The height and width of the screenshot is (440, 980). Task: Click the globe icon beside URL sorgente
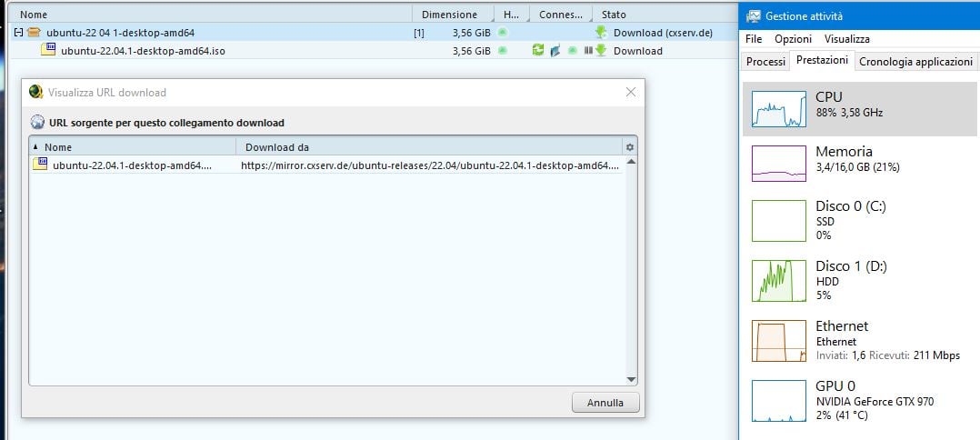coord(37,123)
